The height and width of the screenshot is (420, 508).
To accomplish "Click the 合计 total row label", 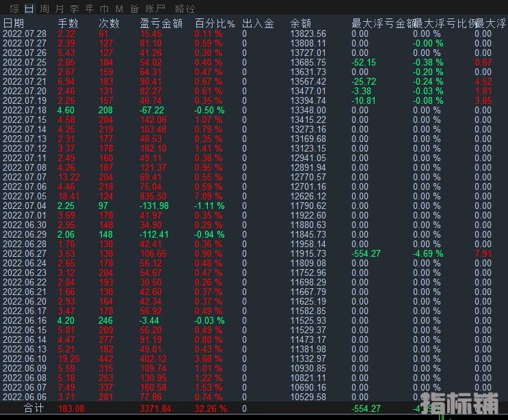I will pos(34,408).
